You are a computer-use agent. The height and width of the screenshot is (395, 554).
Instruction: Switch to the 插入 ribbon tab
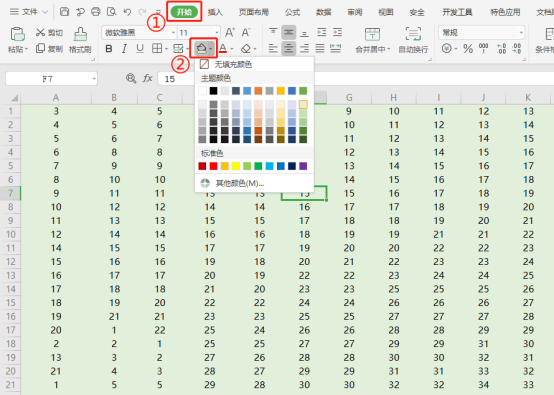point(215,12)
